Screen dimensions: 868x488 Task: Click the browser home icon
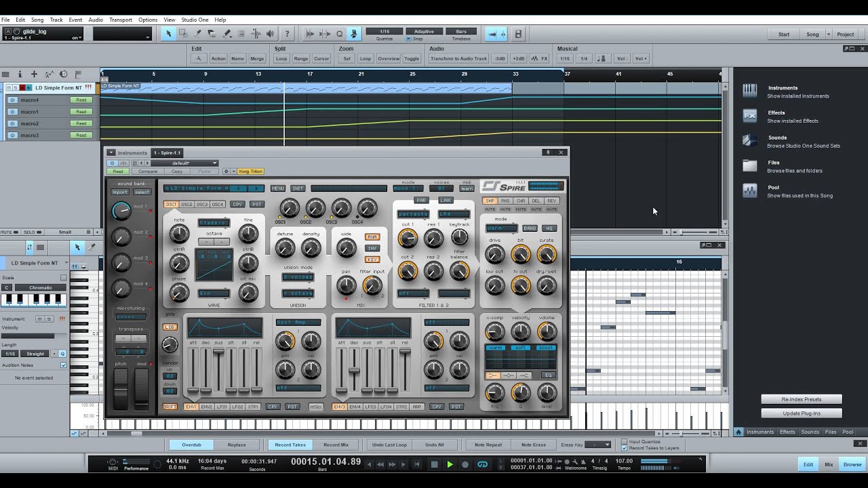coord(739,432)
